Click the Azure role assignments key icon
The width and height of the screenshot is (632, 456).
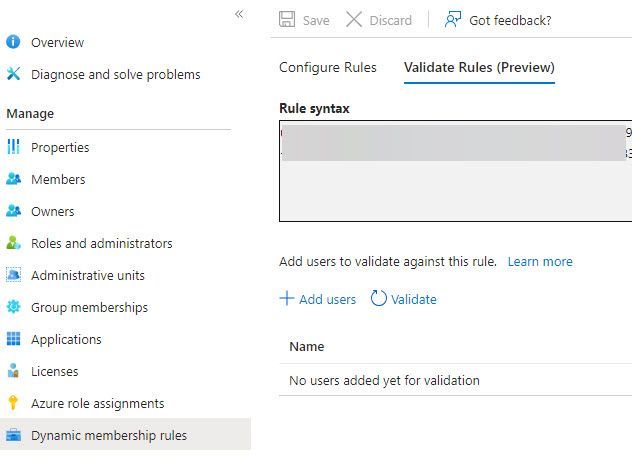tap(14, 403)
